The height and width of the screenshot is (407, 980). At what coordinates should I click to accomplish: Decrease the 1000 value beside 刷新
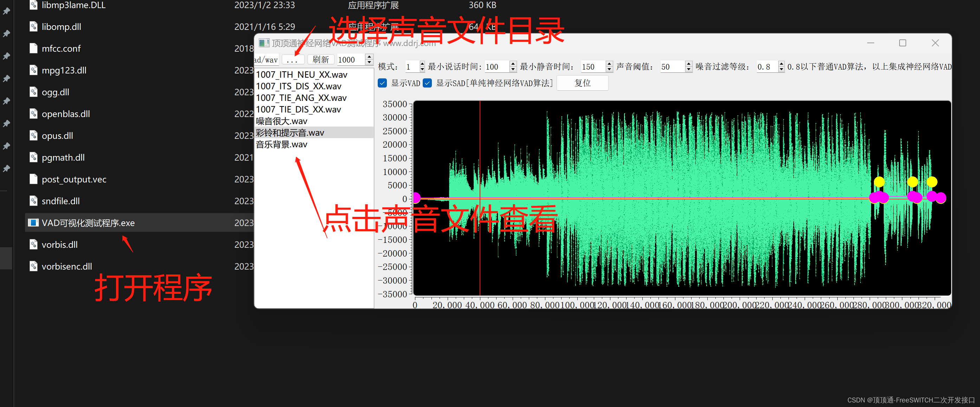pos(369,62)
